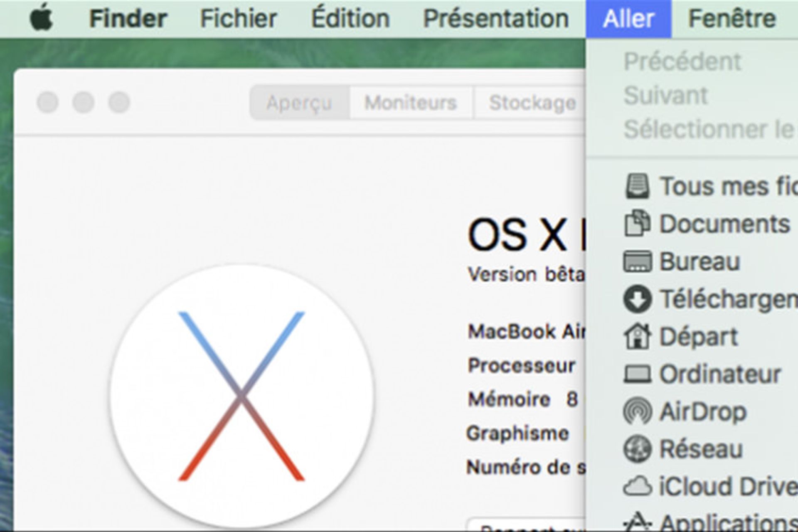This screenshot has height=532, width=798.
Task: Open the Apple menu
Action: pos(42,17)
